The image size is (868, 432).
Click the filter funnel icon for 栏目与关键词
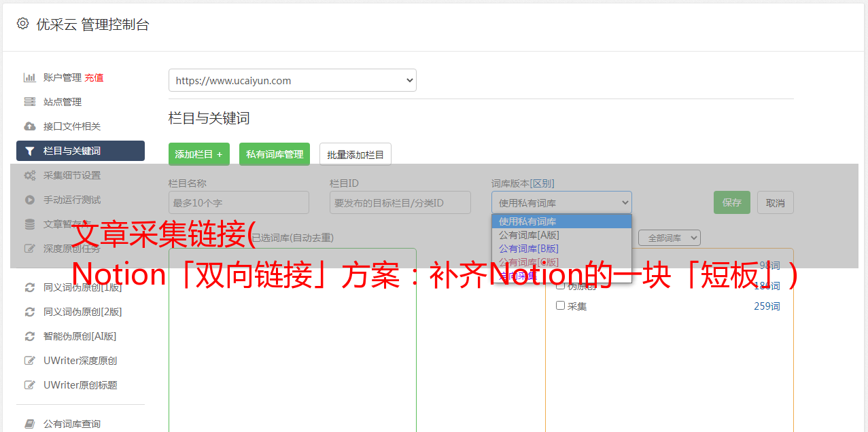point(29,151)
